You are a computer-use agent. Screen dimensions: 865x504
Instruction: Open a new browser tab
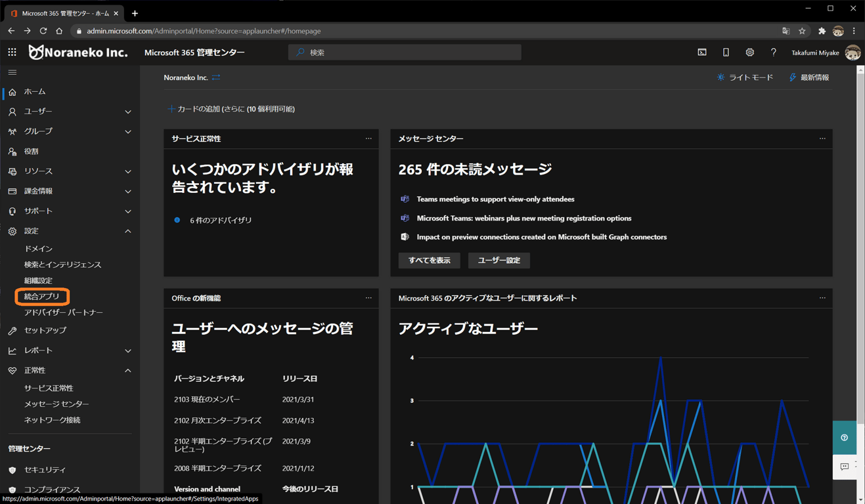(135, 13)
